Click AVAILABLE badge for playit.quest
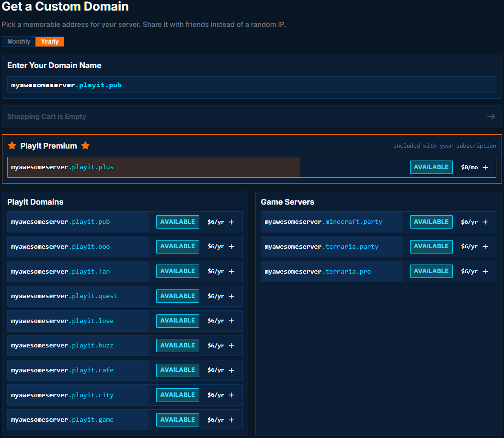 (177, 296)
